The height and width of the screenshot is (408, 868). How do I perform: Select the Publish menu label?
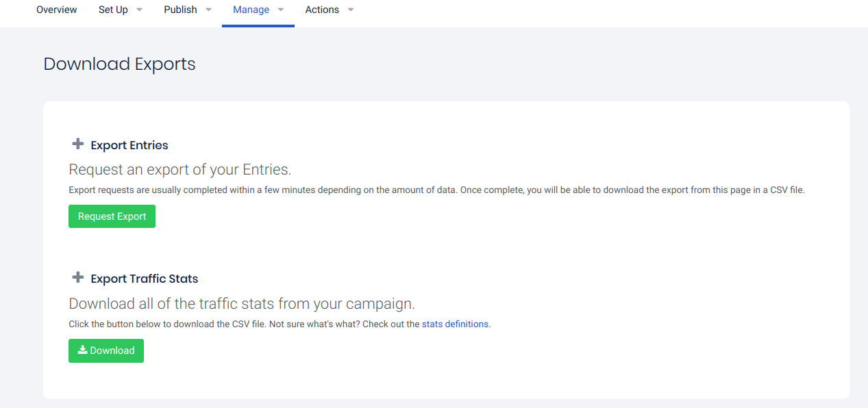pos(180,10)
